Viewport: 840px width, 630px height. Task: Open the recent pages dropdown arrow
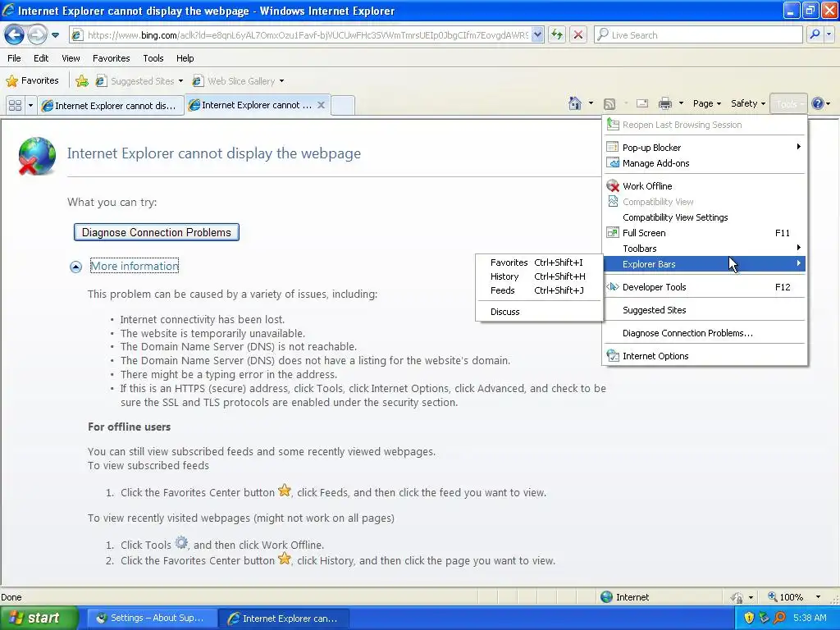55,35
